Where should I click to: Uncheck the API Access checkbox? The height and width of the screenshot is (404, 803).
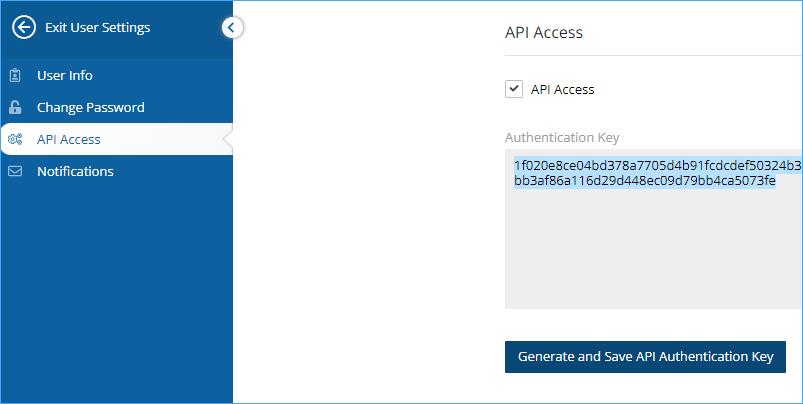pos(514,89)
